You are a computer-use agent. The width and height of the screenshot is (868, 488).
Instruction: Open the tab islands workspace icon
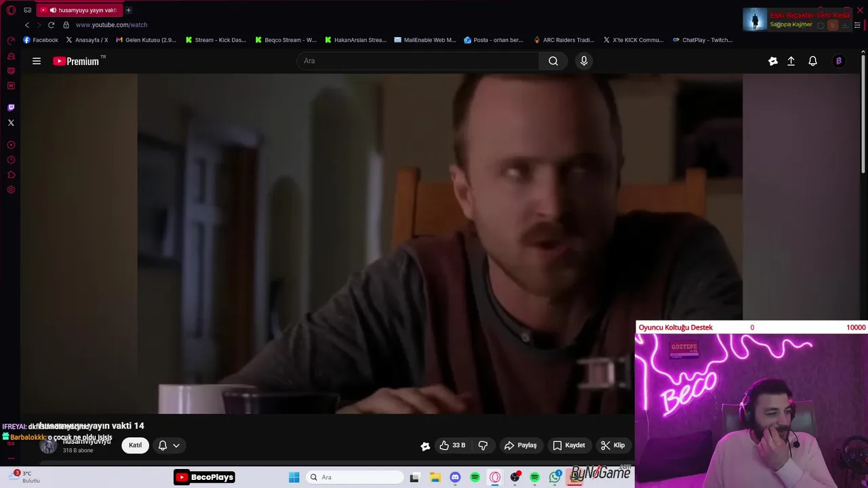[27, 10]
